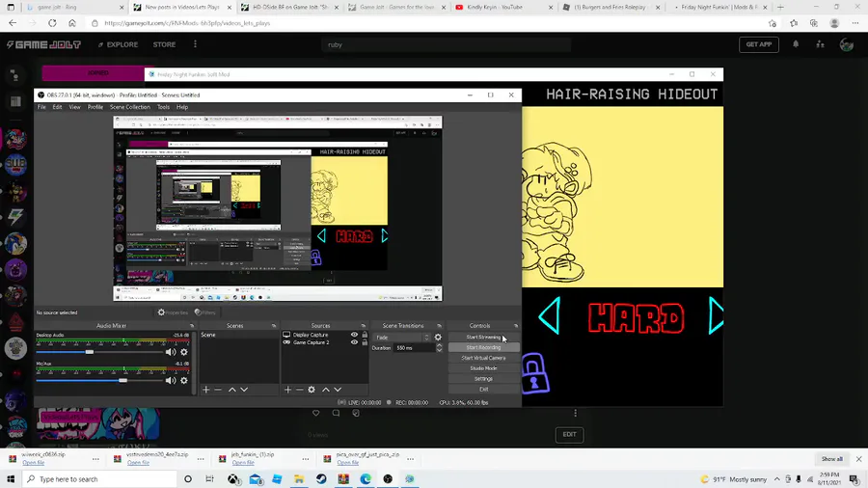
Task: Click the Duration 550 ms field
Action: 415,348
